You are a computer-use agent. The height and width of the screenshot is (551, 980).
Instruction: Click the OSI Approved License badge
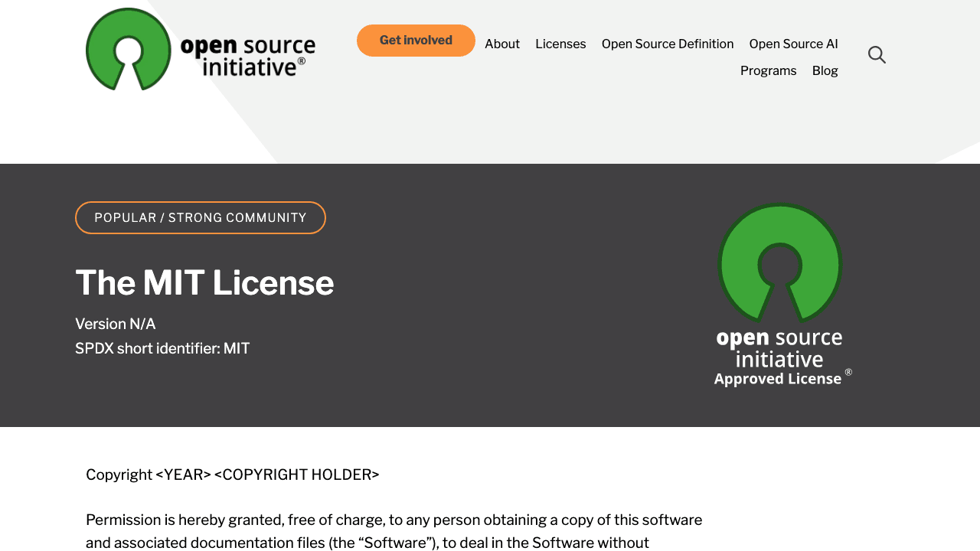782,295
